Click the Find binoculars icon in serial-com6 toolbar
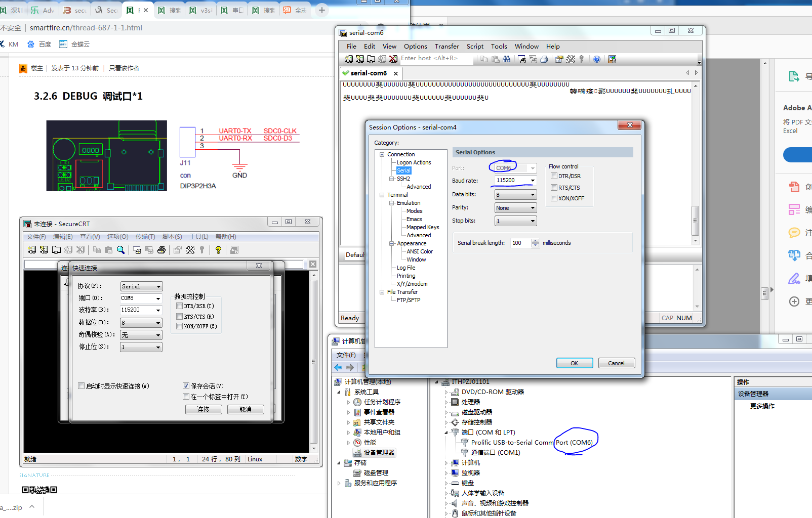Screen dimensions: 812x518 [506, 59]
